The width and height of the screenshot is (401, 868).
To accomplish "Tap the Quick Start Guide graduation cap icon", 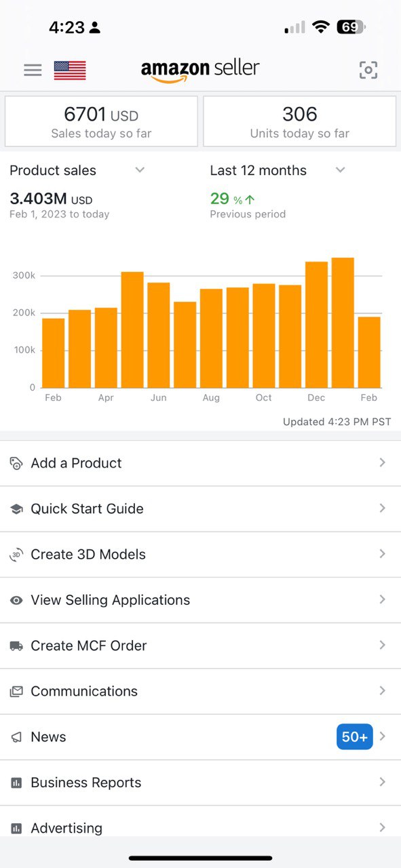I will click(x=16, y=509).
